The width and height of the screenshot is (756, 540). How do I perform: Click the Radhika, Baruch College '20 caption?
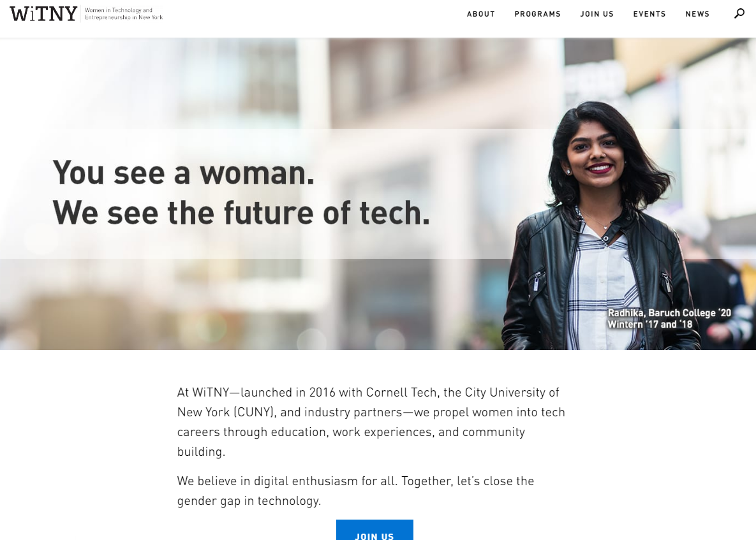coord(669,313)
